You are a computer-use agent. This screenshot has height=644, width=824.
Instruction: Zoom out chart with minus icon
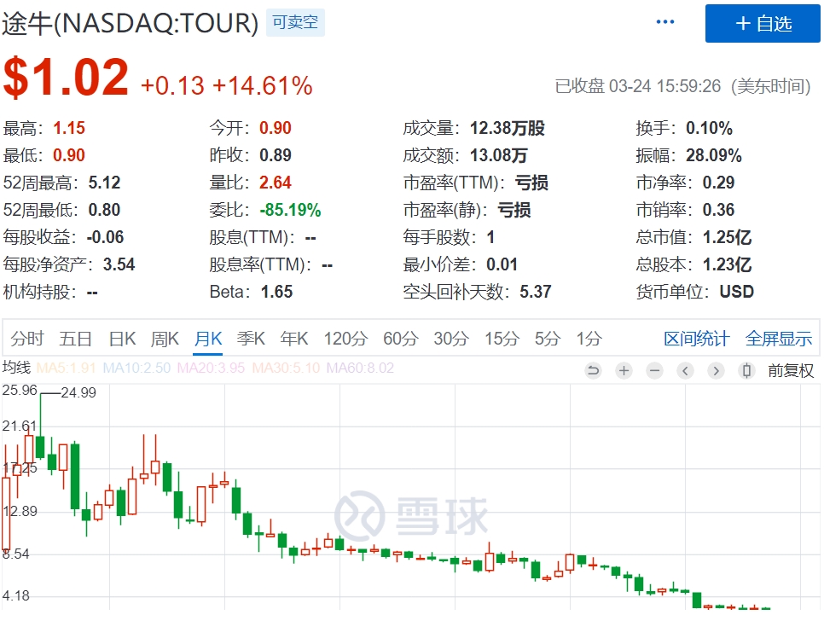coord(655,371)
